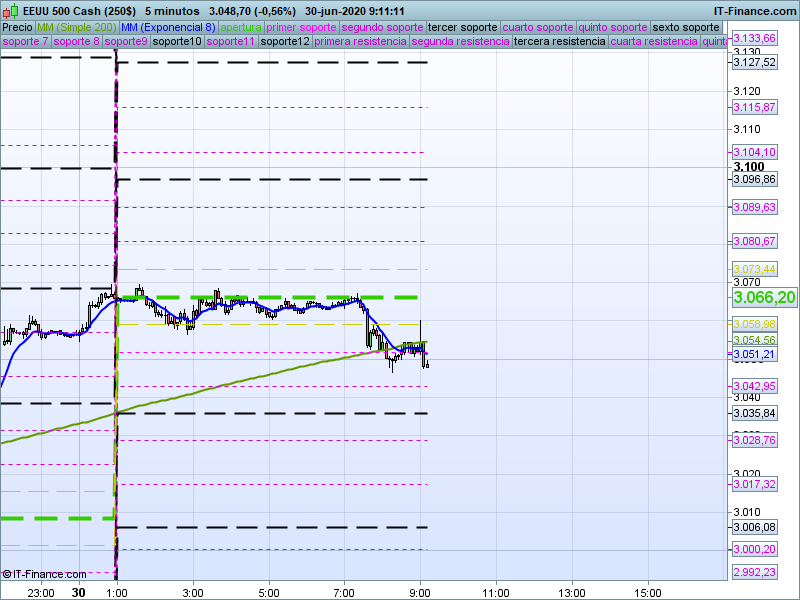Click the 5 minutos timeframe text
The width and height of the screenshot is (800, 600).
pos(172,11)
